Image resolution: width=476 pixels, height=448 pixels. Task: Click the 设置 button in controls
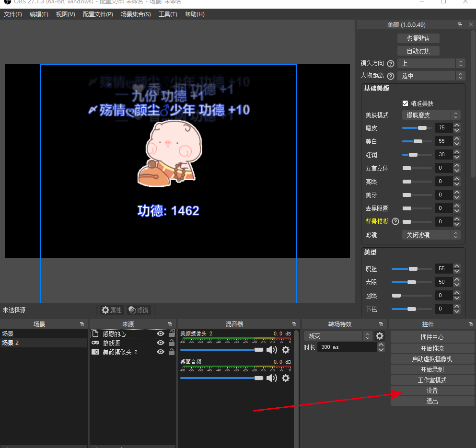coord(432,391)
